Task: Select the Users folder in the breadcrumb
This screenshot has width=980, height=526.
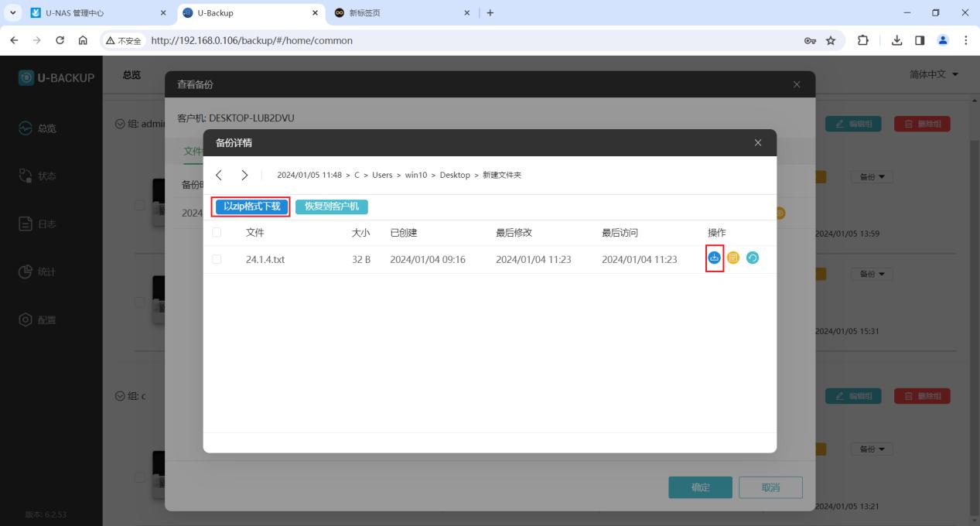Action: click(x=382, y=176)
